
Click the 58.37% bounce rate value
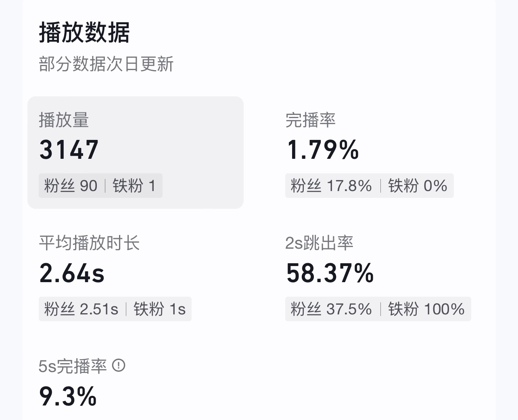(x=330, y=273)
